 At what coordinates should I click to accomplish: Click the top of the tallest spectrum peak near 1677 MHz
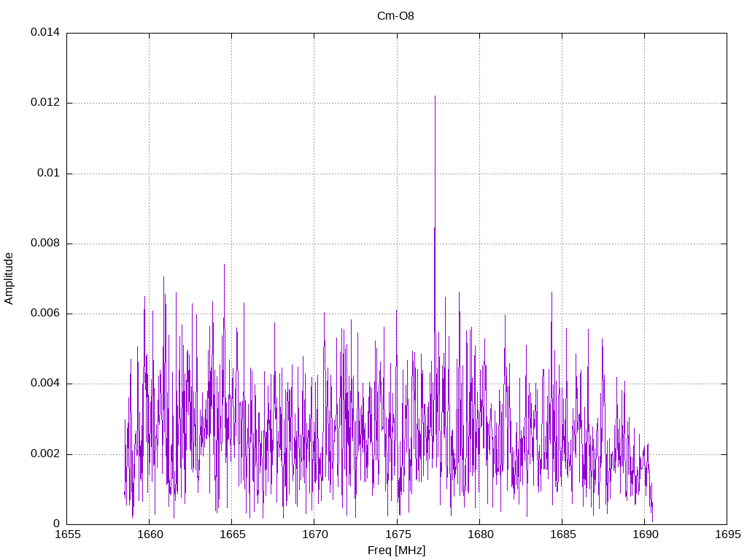click(435, 97)
